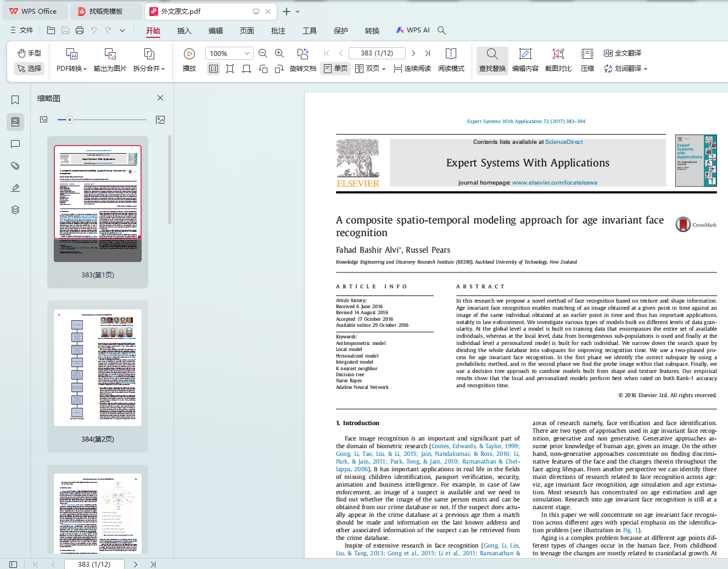Toggle 划词翻译 selection translation
The image size is (728, 569).
[x=623, y=69]
